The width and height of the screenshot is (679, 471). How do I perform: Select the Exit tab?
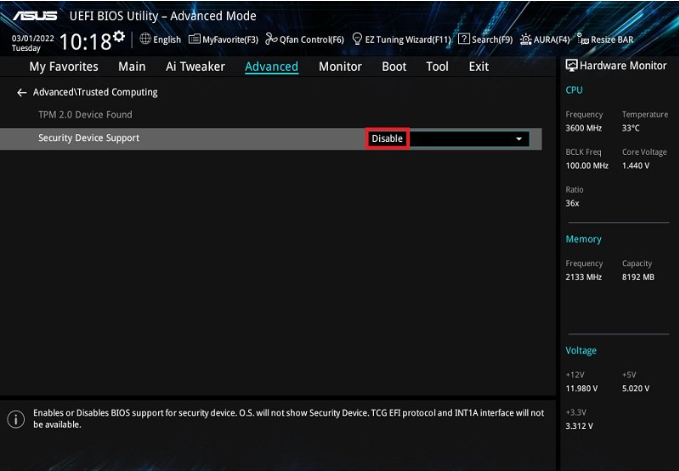click(x=479, y=67)
